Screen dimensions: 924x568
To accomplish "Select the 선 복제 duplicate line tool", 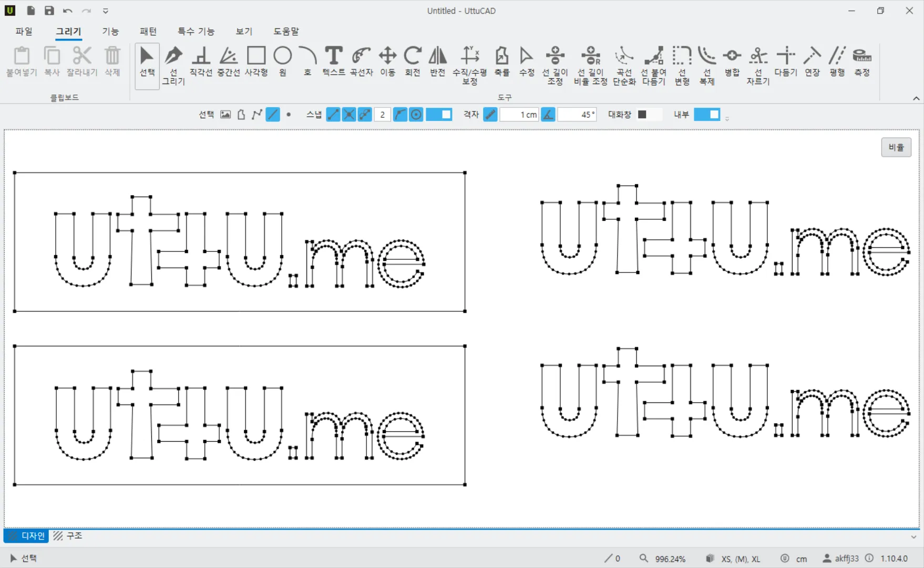I will (707, 66).
